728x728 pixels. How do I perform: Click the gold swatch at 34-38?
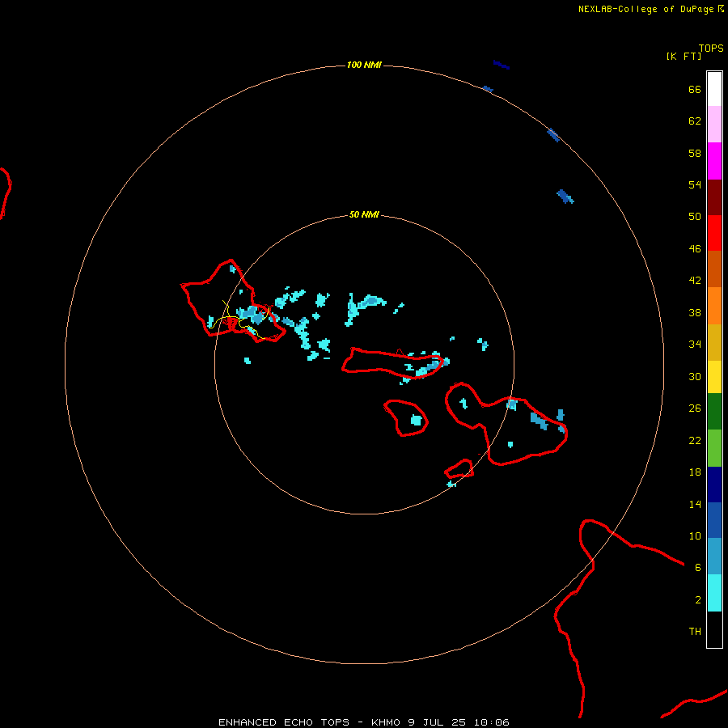[x=714, y=342]
